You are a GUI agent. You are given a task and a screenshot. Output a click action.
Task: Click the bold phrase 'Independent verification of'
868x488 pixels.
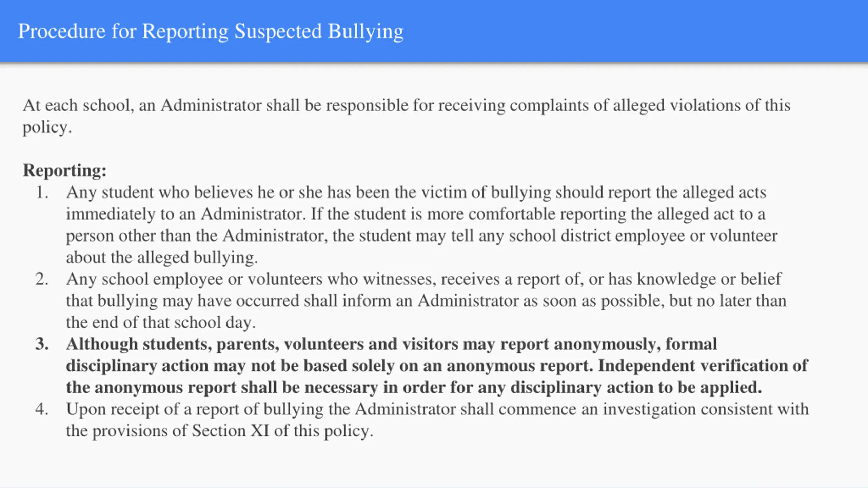[x=703, y=366]
